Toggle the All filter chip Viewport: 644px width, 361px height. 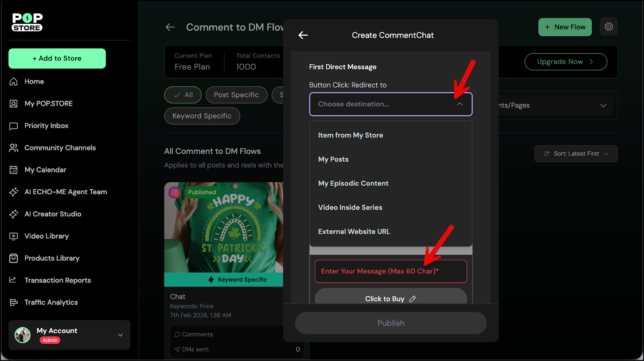183,95
